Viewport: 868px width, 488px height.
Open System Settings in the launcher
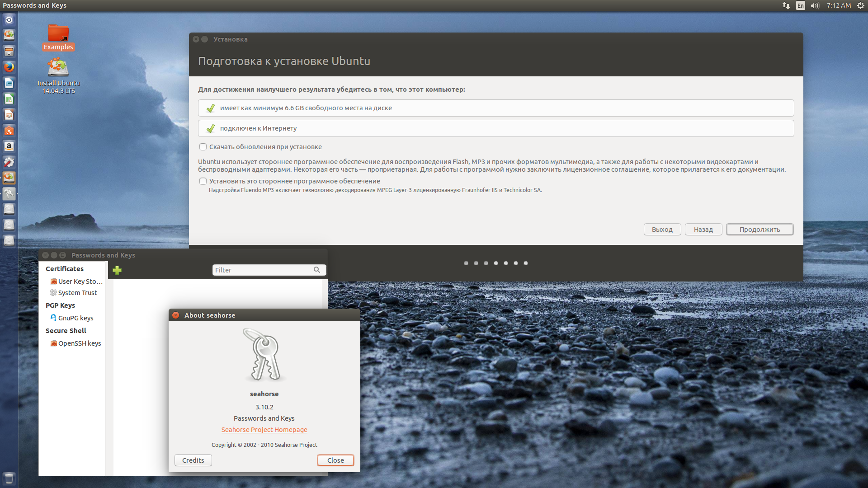[9, 162]
